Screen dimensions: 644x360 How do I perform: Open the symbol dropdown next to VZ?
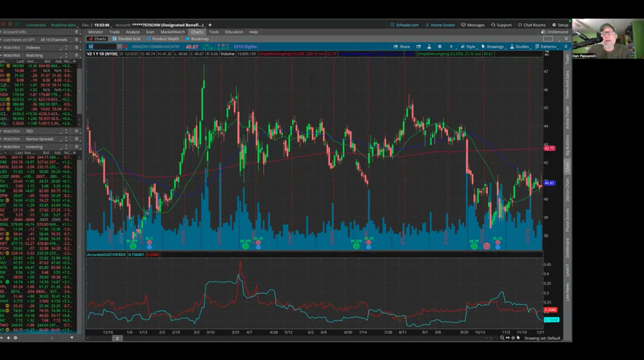(120, 46)
